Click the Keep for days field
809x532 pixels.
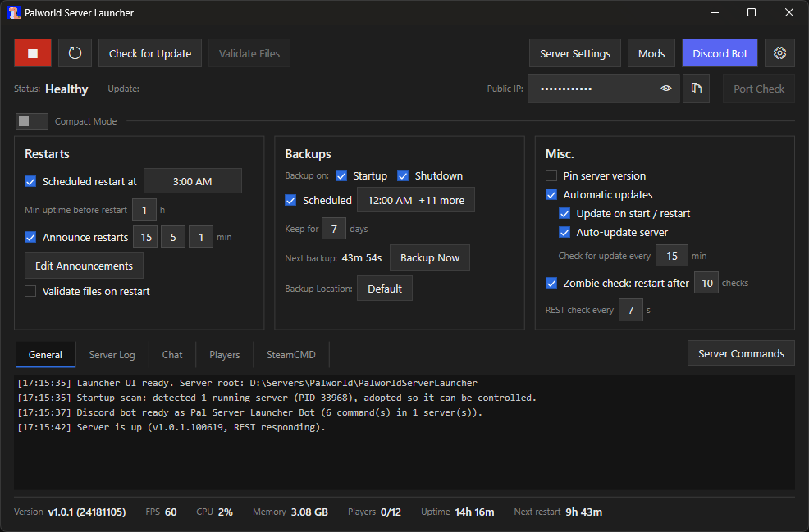[334, 229]
